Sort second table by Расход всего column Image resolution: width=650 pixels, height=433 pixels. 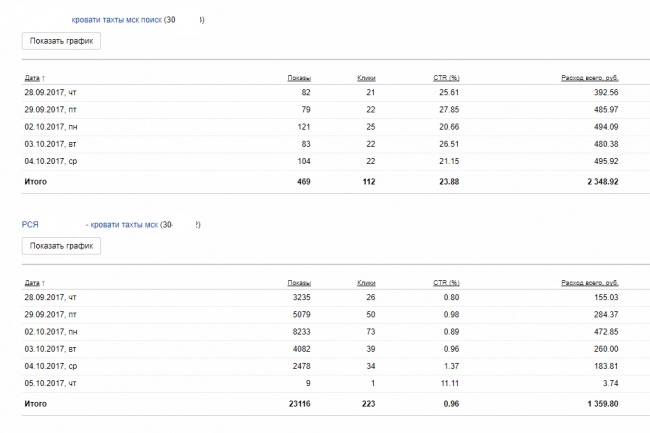[590, 283]
